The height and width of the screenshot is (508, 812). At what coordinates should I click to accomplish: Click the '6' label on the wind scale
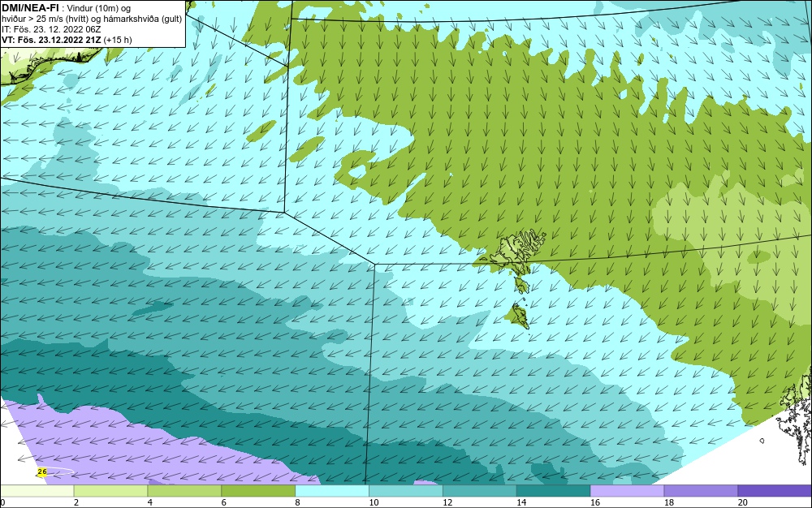pyautogui.click(x=224, y=502)
